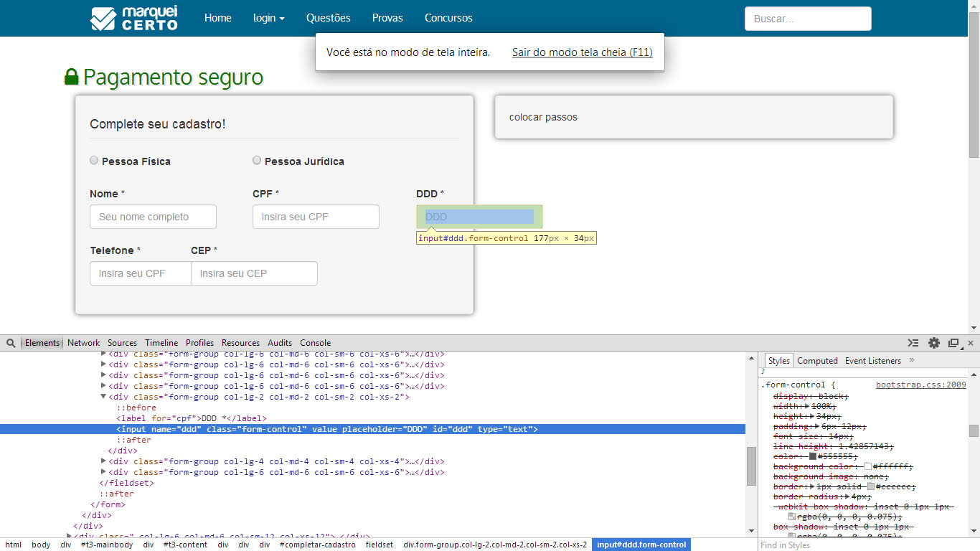
Task: Select the Styles sidebar tab
Action: pos(778,361)
